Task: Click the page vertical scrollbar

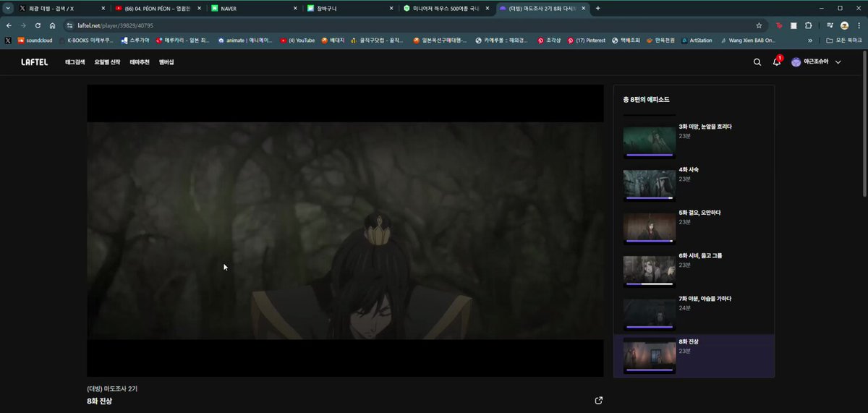Action: point(864,123)
